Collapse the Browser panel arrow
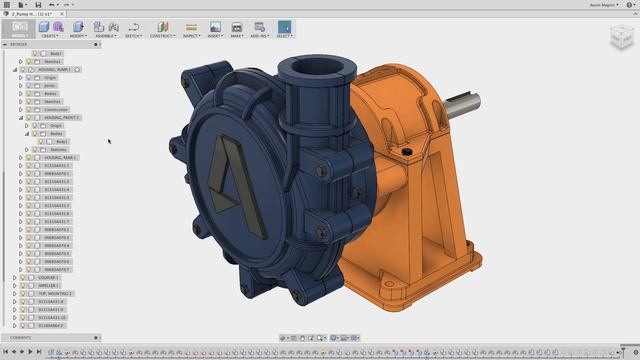Image resolution: width=640 pixels, height=360 pixels. point(5,44)
